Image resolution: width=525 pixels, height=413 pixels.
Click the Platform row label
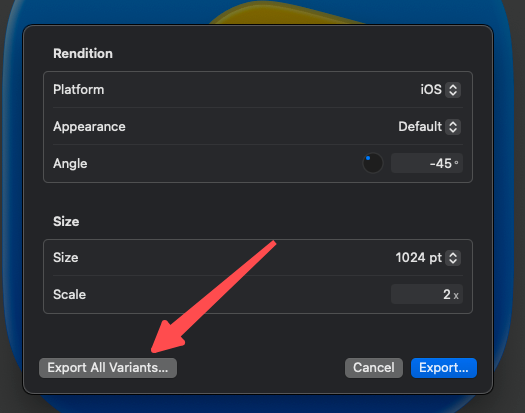[79, 90]
